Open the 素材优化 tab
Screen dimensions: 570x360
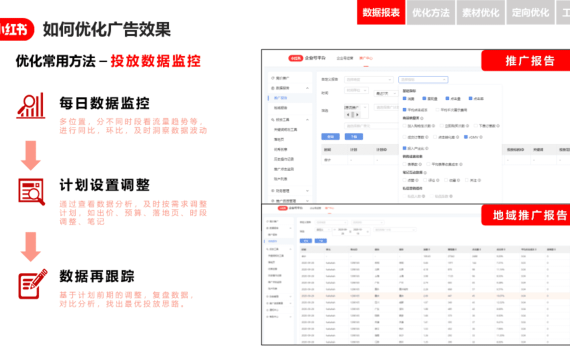point(481,12)
